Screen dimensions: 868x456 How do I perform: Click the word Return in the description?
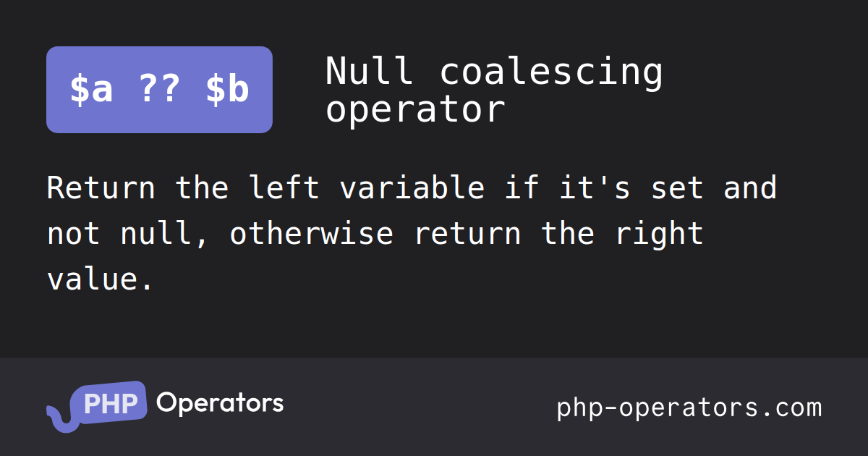(101, 188)
